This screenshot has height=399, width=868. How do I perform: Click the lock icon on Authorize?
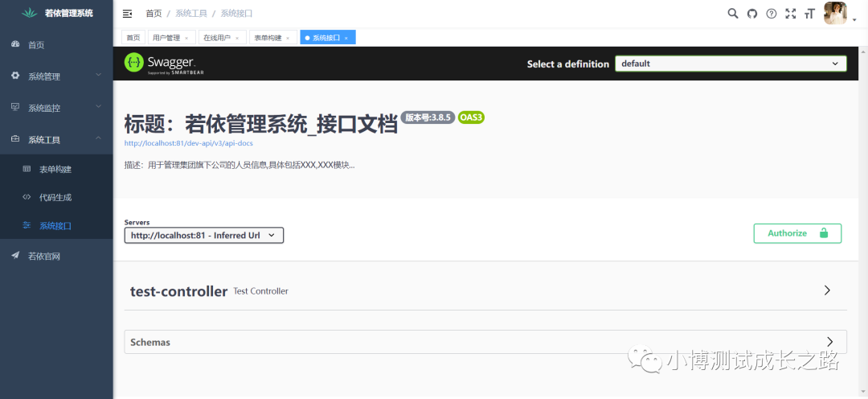[x=824, y=233]
